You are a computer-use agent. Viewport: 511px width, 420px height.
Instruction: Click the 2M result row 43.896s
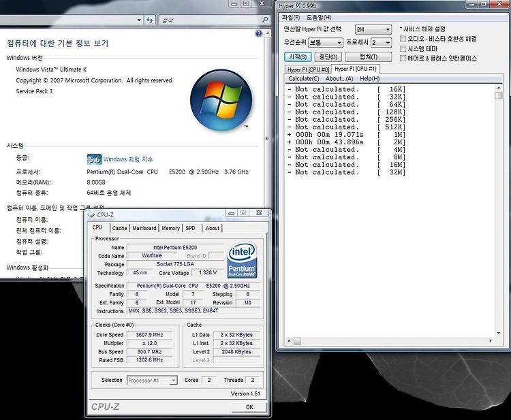click(346, 142)
